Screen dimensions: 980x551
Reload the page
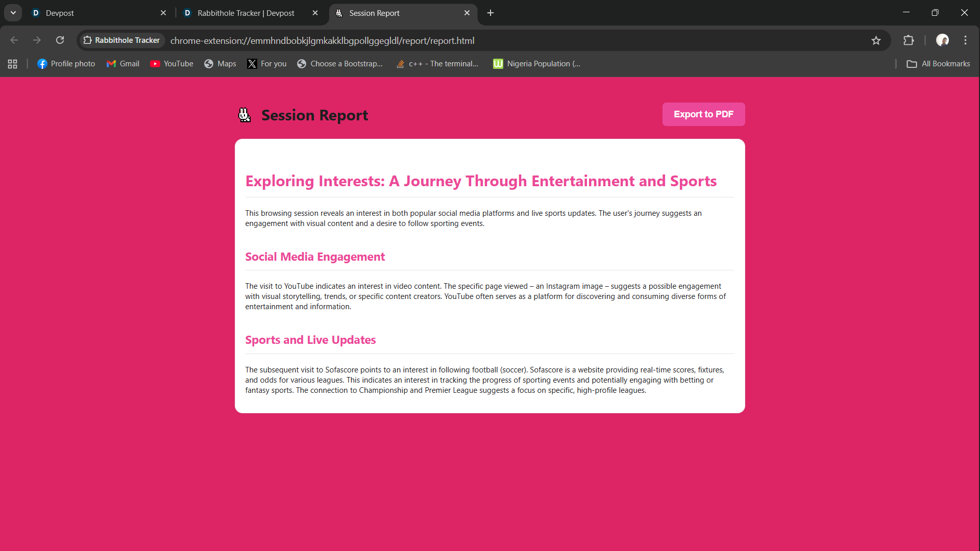point(60,40)
